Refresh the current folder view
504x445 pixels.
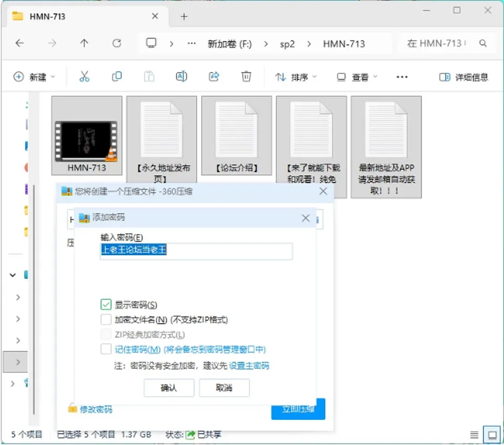[x=117, y=43]
